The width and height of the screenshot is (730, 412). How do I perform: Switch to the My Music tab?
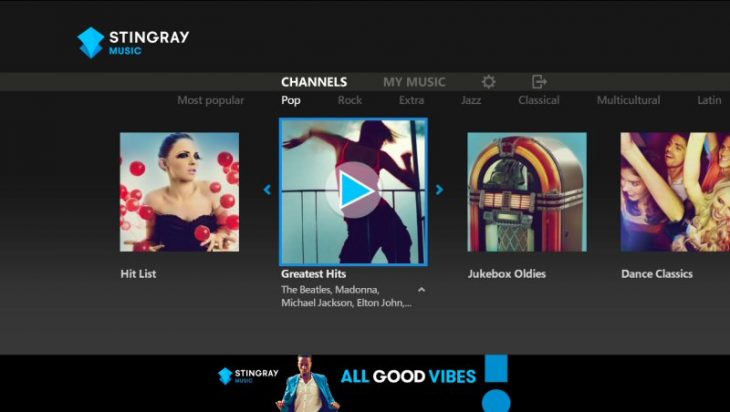point(414,82)
